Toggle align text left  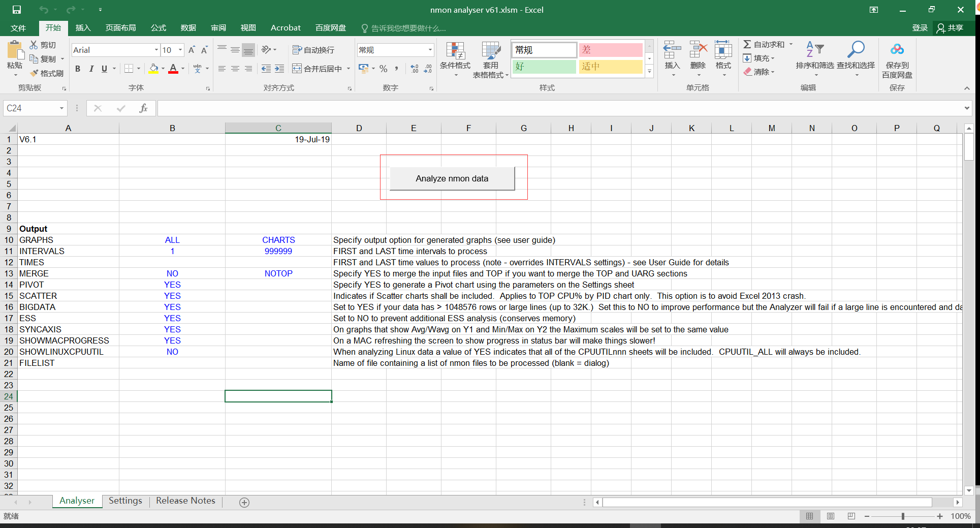pos(222,69)
